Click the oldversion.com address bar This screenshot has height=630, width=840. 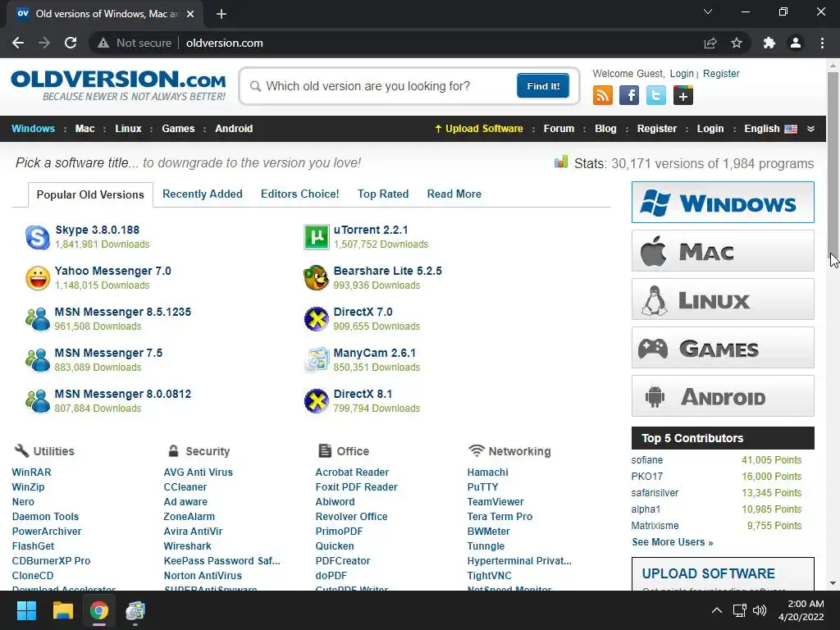pyautogui.click(x=396, y=43)
